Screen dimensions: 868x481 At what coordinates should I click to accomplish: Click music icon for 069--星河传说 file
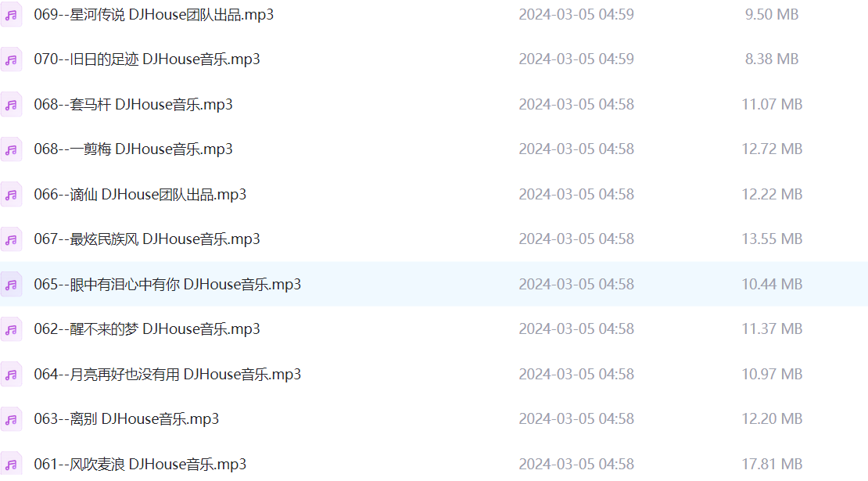(x=11, y=15)
